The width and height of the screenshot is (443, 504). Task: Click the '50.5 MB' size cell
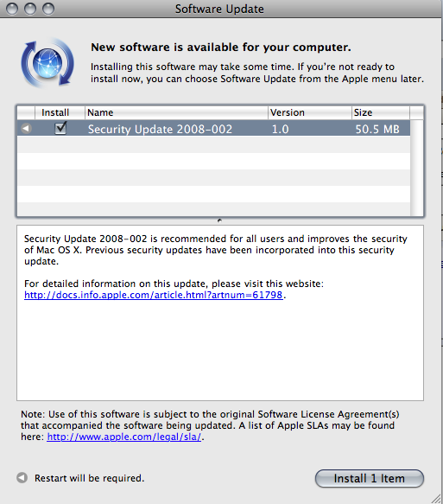click(x=377, y=129)
